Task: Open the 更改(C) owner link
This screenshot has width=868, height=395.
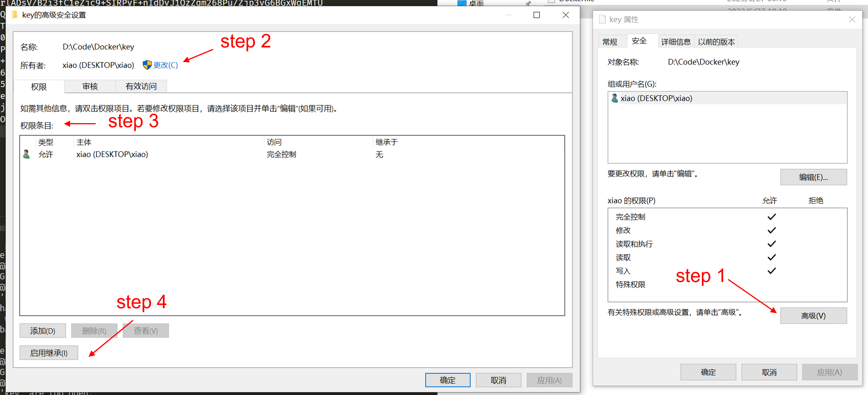Action: [x=166, y=65]
